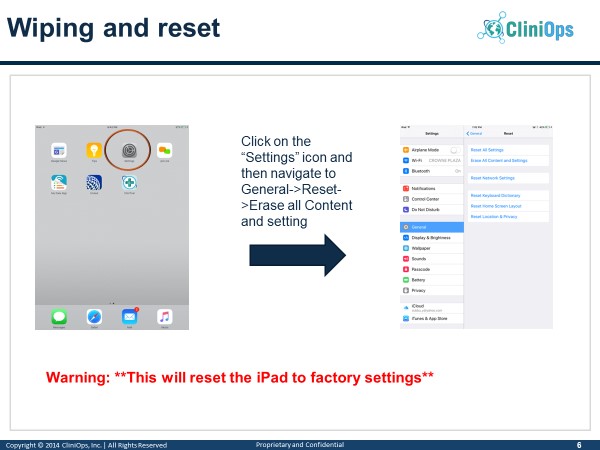Screen dimensions: 600x450
Task: Select Sounds in Settings sidebar
Action: tap(432, 259)
